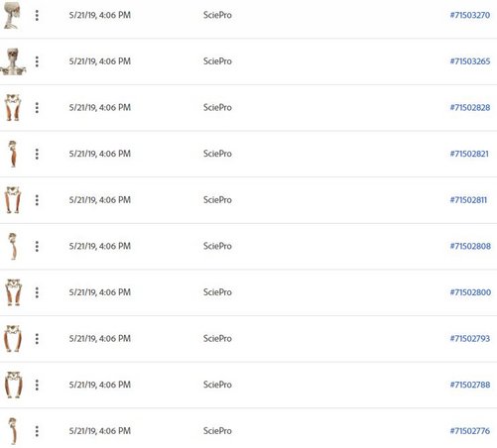This screenshot has height=448, width=497.
Task: Open asset link #71503270
Action: click(470, 15)
